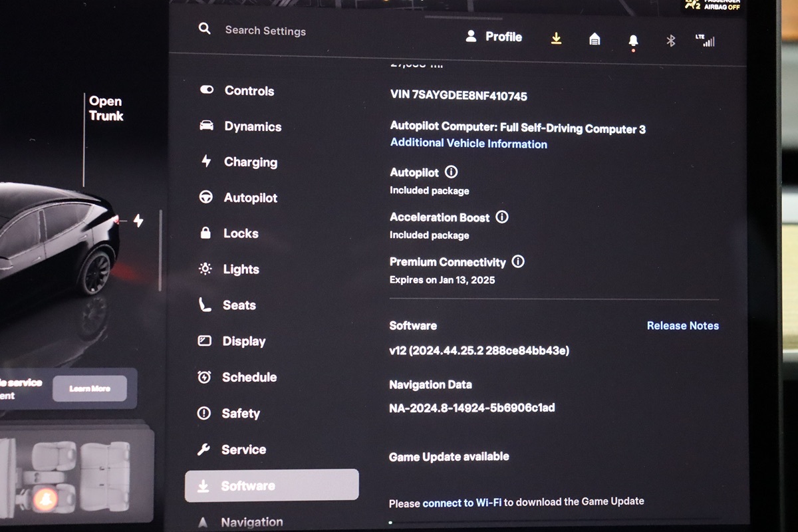The image size is (798, 532).
Task: Select Controls in the settings sidebar
Action: click(x=249, y=91)
